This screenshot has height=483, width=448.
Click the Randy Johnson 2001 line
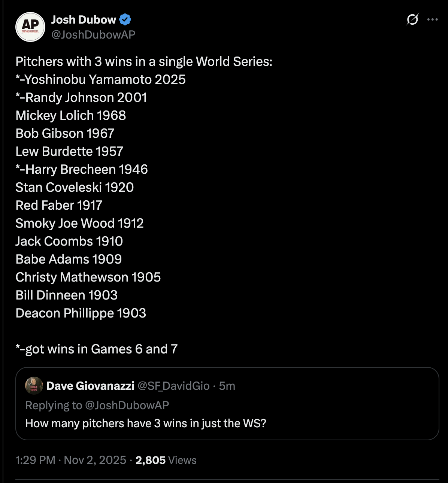tap(81, 97)
